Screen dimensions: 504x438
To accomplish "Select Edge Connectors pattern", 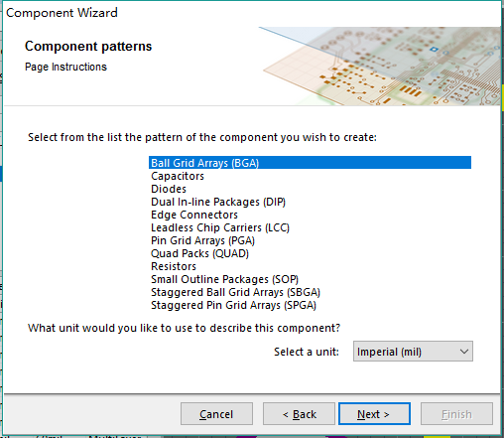I will tap(310, 215).
